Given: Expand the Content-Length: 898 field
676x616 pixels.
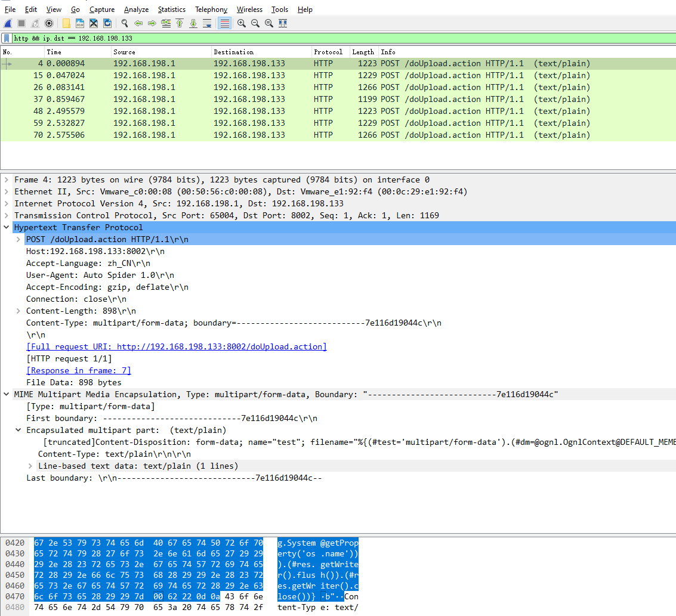Looking at the screenshot, I should (x=18, y=311).
